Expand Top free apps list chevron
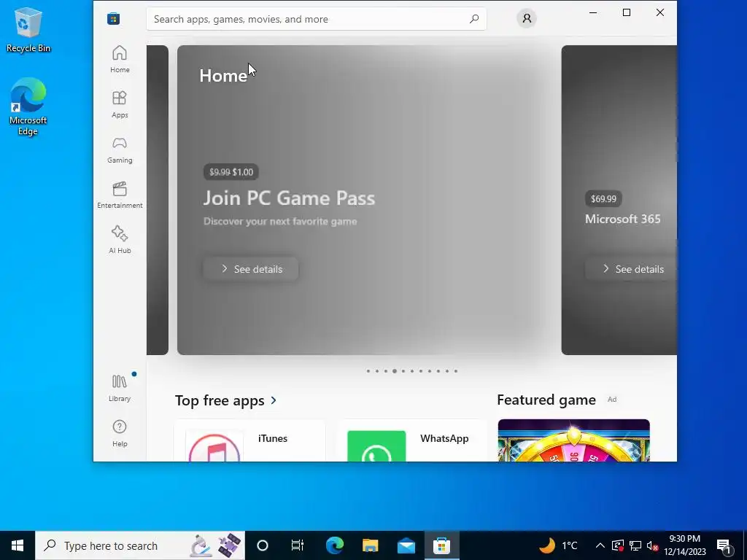This screenshot has height=560, width=747. (274, 400)
